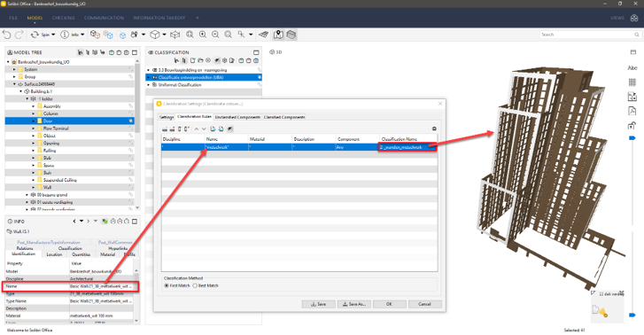The image size is (644, 335).
Task: Open the Classified Components tab
Action: (x=284, y=117)
